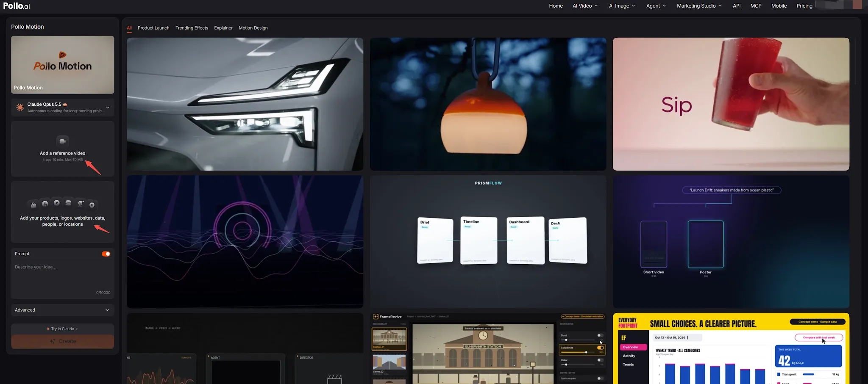
Task: Click the gallery vertical scrollbar
Action: pyautogui.click(x=855, y=61)
